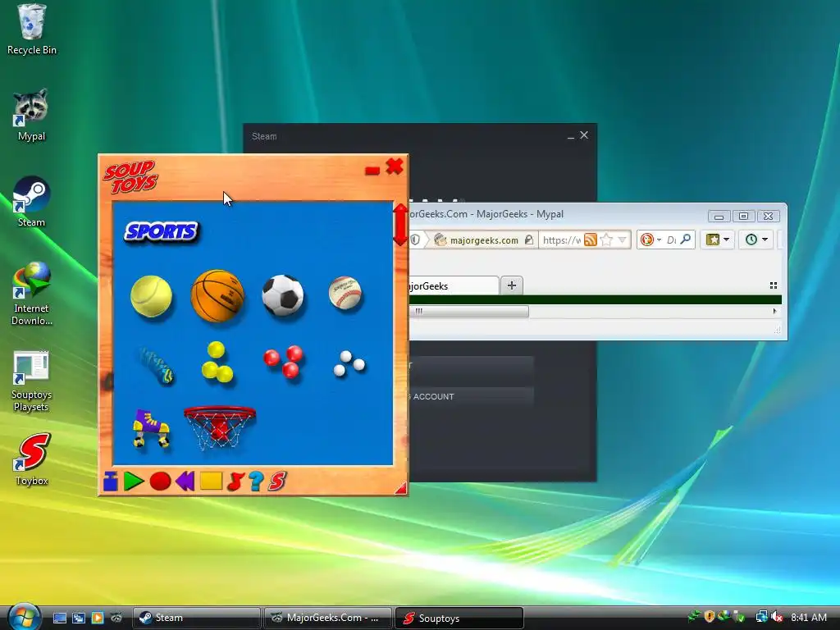Viewport: 840px width, 630px height.
Task: Click the Mypal URL address field
Action: click(561, 240)
